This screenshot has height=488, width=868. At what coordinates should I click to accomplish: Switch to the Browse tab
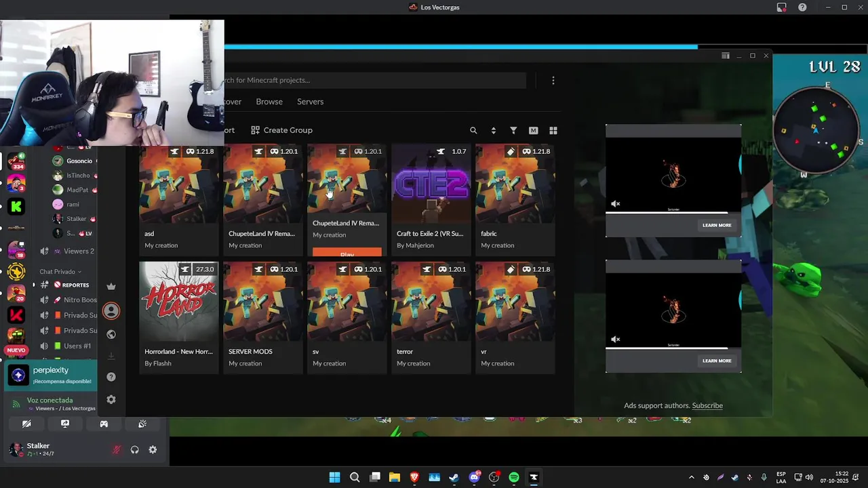tap(269, 102)
